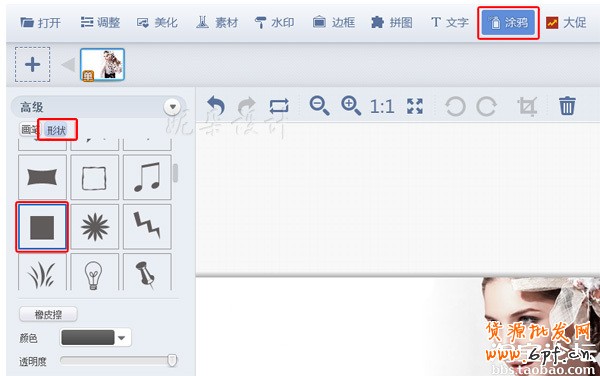Select the 文字 text tab

click(450, 23)
